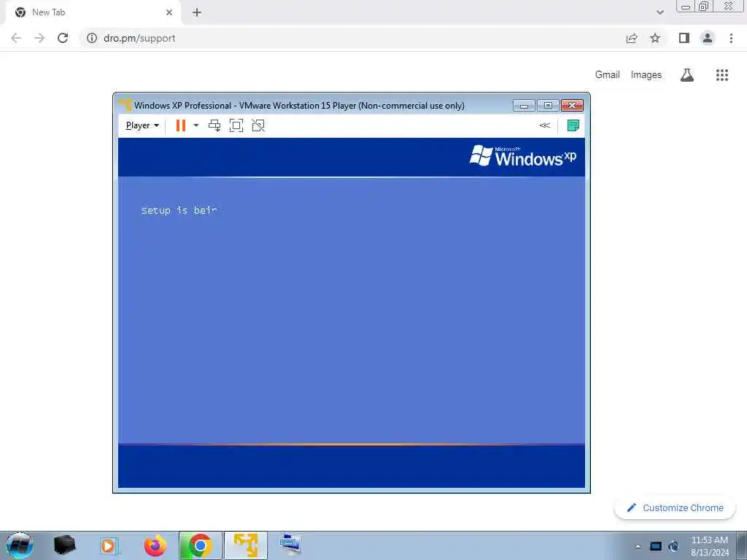Image resolution: width=747 pixels, height=560 pixels.
Task: Open the black box taskbar app
Action: [64, 545]
